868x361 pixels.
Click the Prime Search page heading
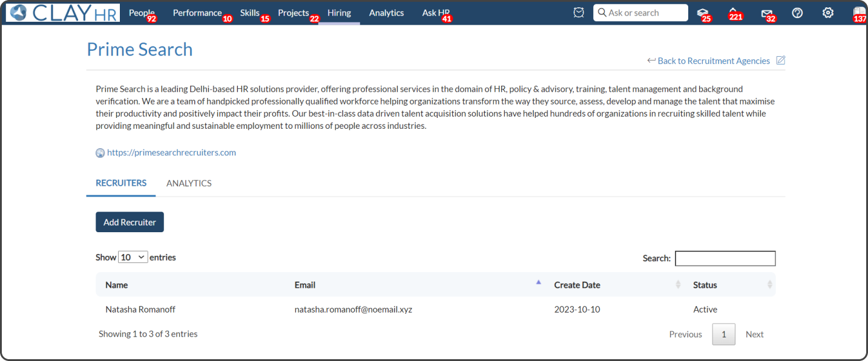[140, 49]
